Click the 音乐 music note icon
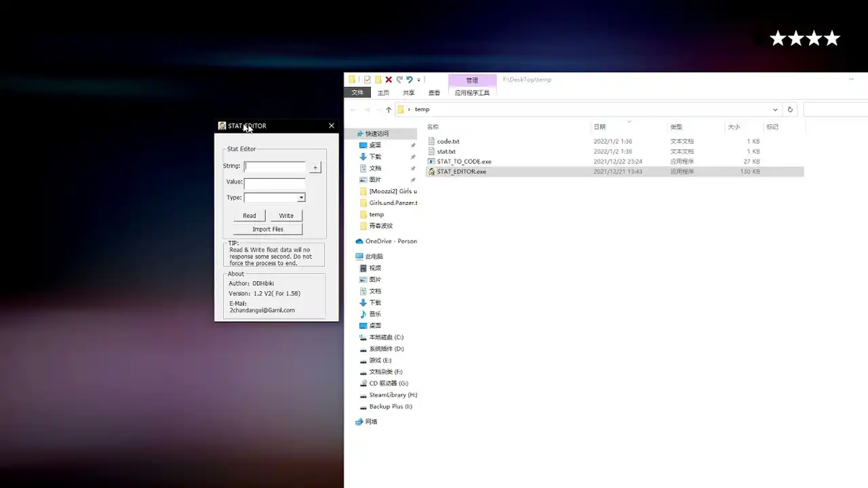The height and width of the screenshot is (488, 868). [x=363, y=314]
